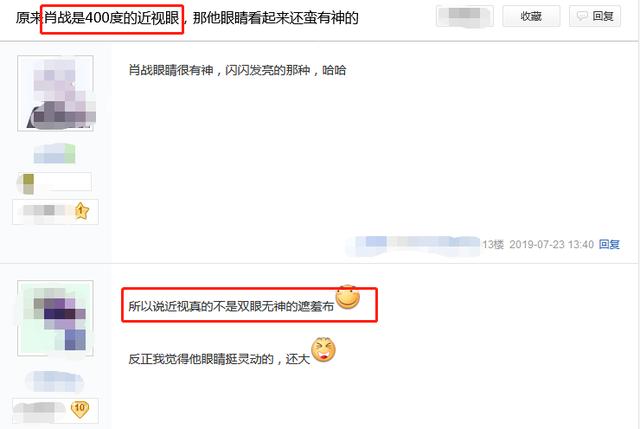Click the small icon box under first username
This screenshot has height=429, width=640.
(x=54, y=182)
